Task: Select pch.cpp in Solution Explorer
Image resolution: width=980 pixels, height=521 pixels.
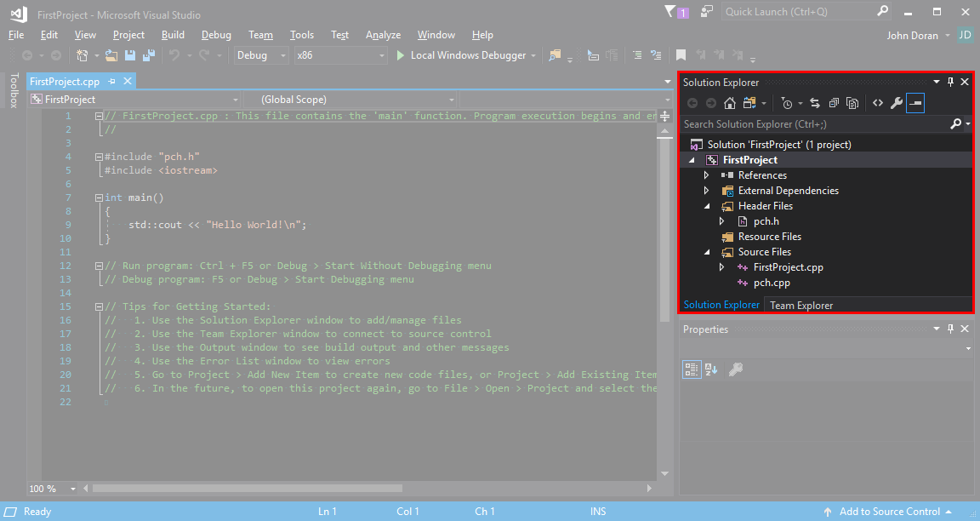Action: click(x=772, y=283)
